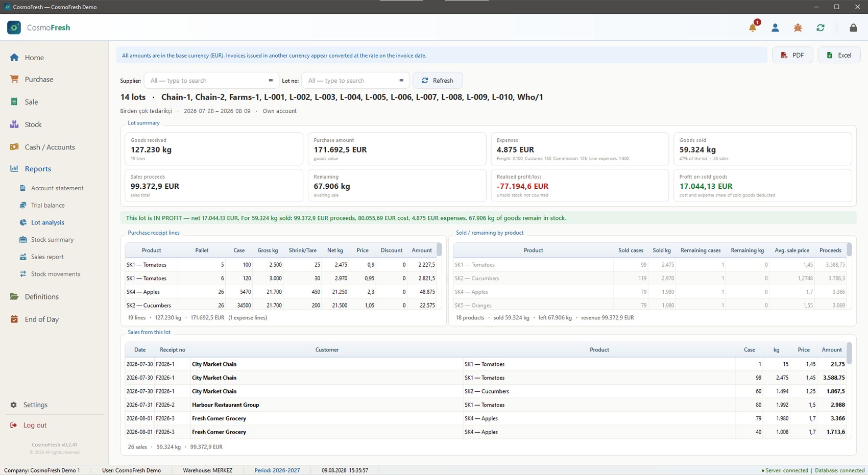Viewport: 868px width, 475px height.
Task: Click the bug report icon
Action: click(798, 28)
